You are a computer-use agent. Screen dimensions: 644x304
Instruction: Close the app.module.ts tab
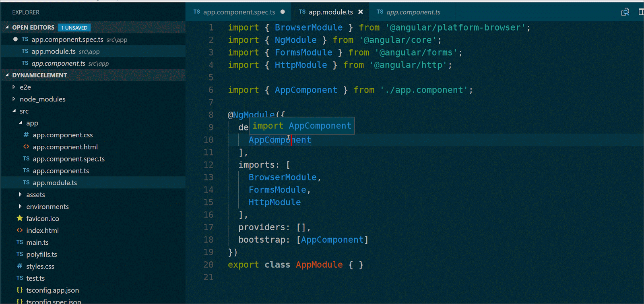click(x=361, y=12)
